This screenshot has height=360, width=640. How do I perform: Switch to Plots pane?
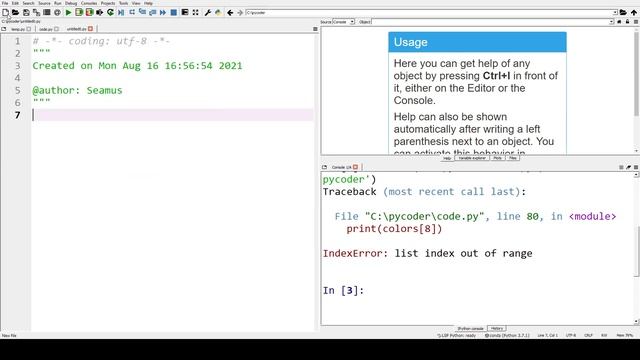click(x=497, y=158)
